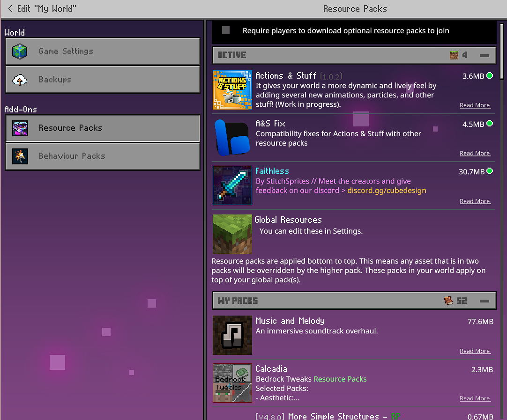Read More about Music and Melody
Screen dimensions: 507x420
coord(475,351)
